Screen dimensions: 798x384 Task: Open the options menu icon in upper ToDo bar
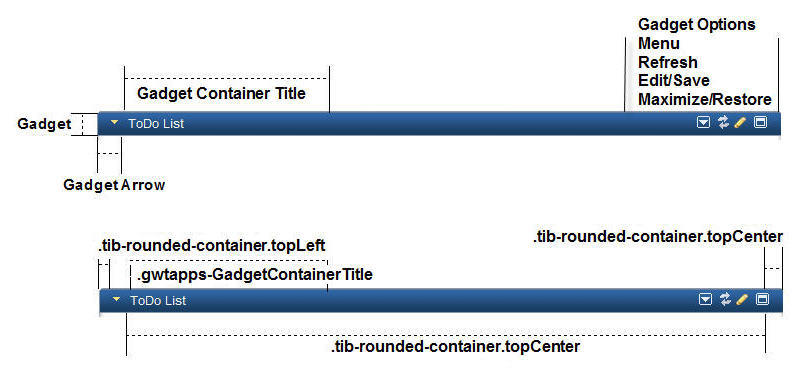tap(703, 123)
